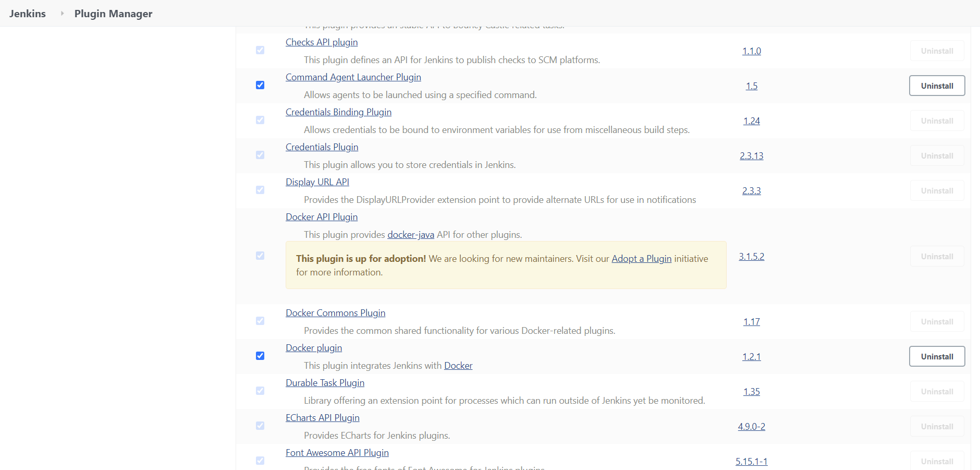Viewport: 980px width, 470px height.
Task: Follow the Adopt a Plugin link
Action: (x=641, y=259)
